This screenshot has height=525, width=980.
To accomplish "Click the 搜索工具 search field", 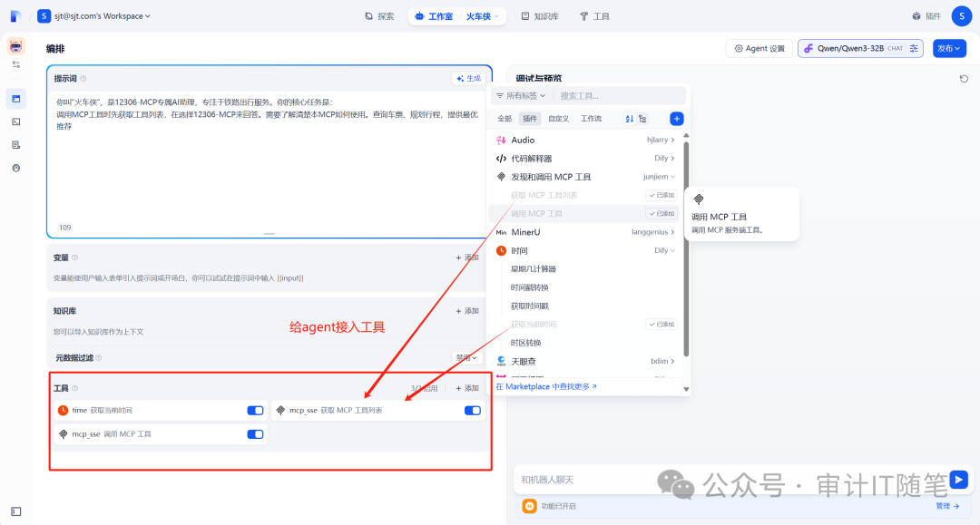I will (620, 95).
